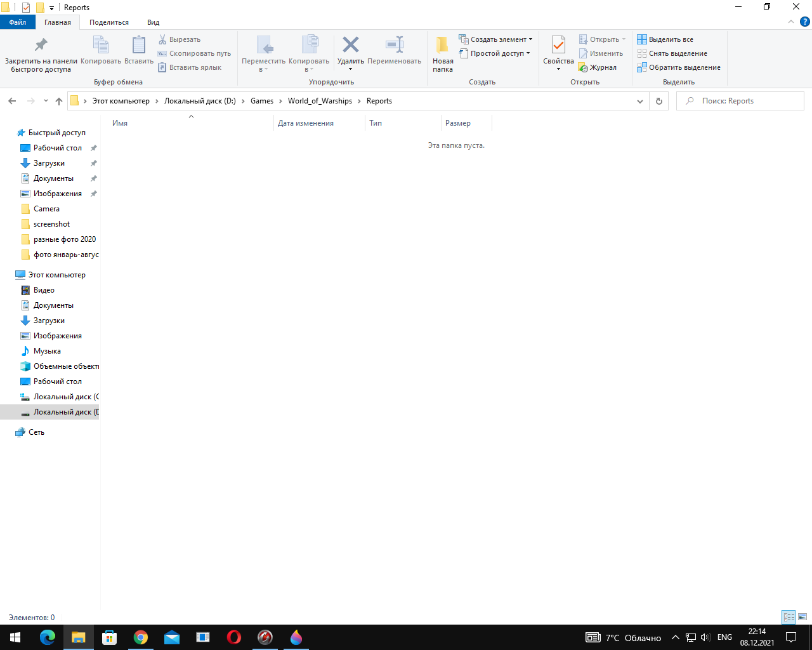Click Этот компьютер in the address bar
The image size is (812, 650).
pyautogui.click(x=121, y=101)
